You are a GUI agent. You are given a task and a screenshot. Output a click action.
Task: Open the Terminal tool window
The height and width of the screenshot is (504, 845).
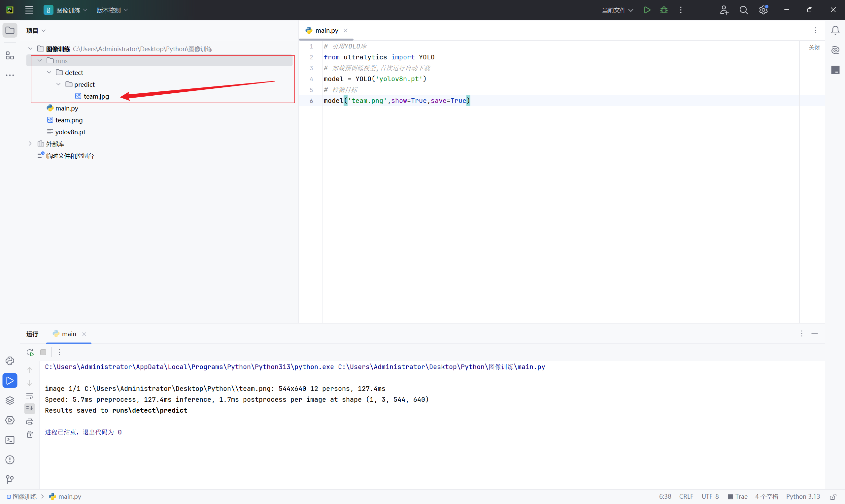click(x=10, y=440)
